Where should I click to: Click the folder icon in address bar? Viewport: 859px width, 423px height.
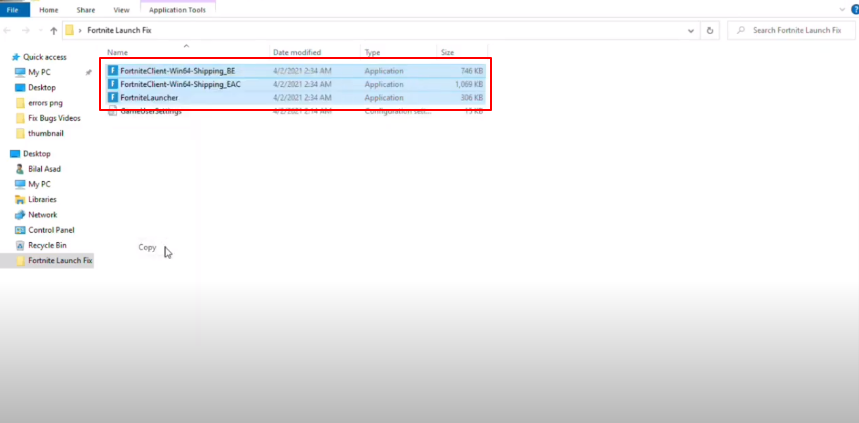[x=69, y=31]
